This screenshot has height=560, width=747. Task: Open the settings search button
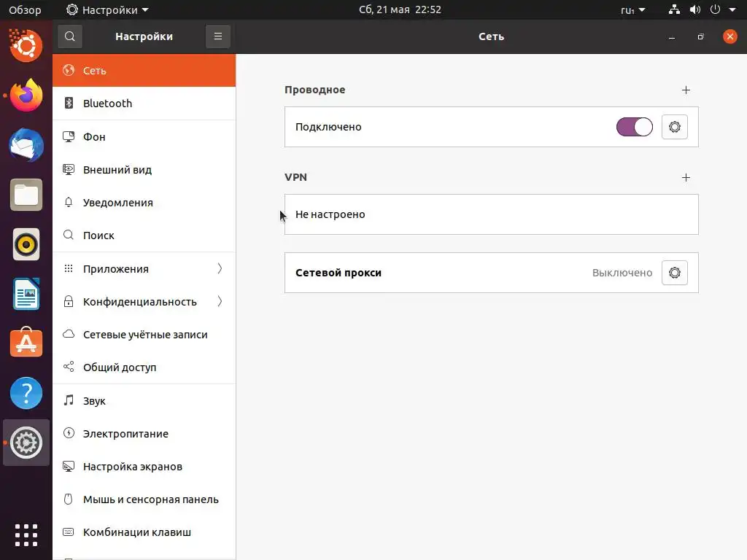point(70,36)
